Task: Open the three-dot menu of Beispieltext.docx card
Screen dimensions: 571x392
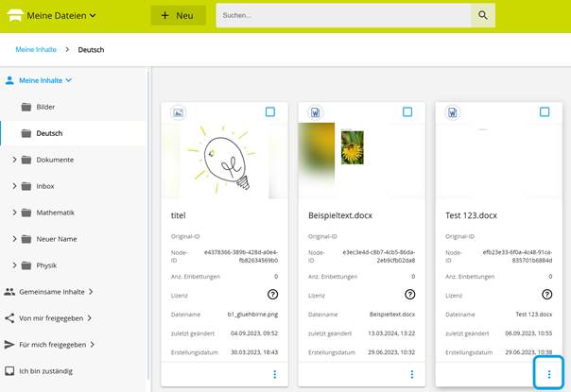Action: coord(412,374)
